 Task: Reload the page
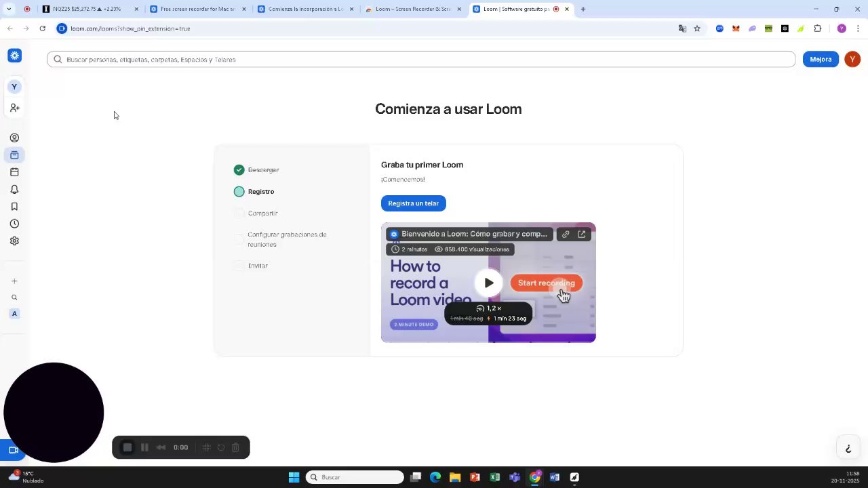[42, 28]
